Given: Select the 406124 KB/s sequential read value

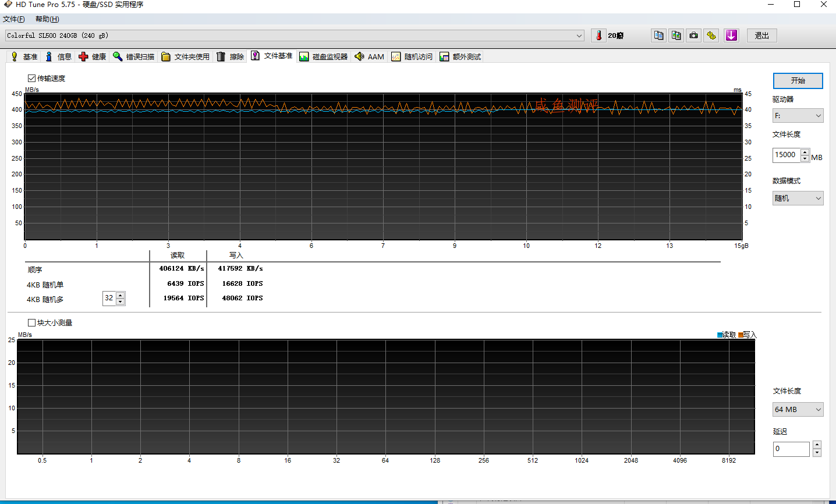Looking at the screenshot, I should click(x=182, y=269).
